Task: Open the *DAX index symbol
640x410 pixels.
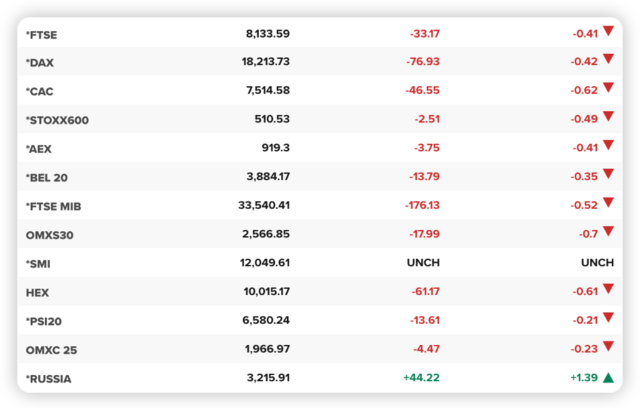Action: click(x=40, y=63)
